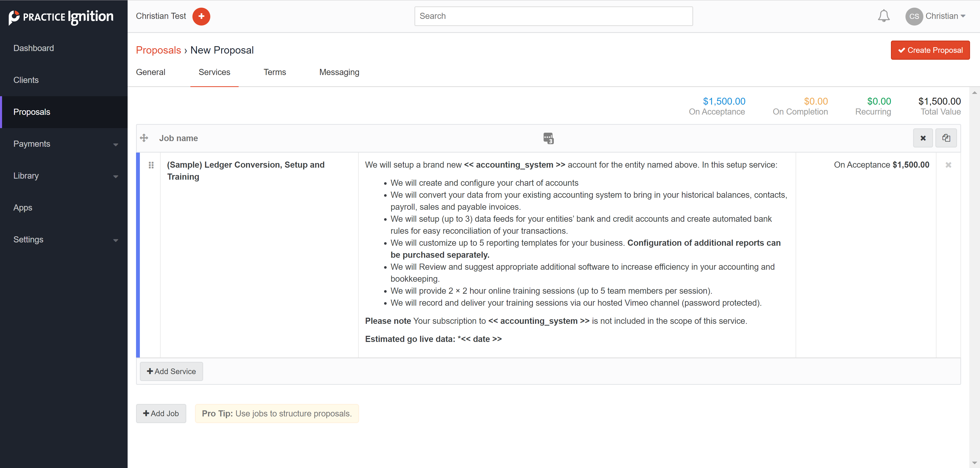
Task: Duplicate the job with the copy icon
Action: [x=946, y=138]
